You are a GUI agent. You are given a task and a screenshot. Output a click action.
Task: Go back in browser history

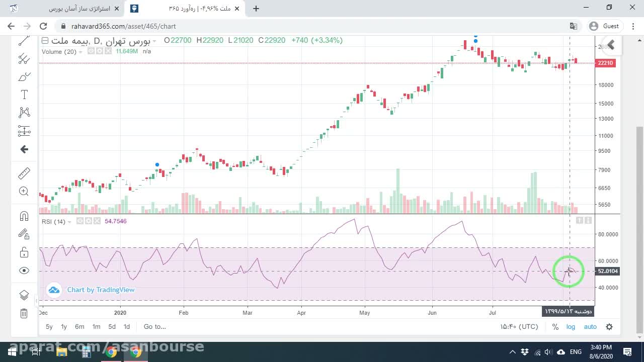(11, 26)
